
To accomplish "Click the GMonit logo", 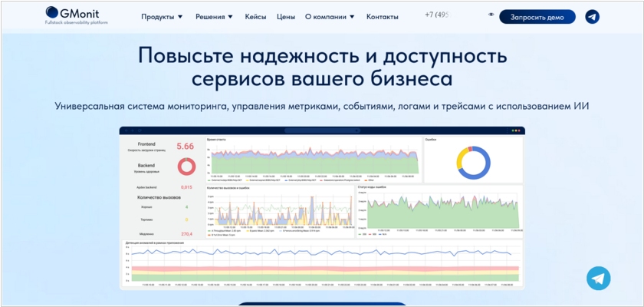I will tap(72, 12).
